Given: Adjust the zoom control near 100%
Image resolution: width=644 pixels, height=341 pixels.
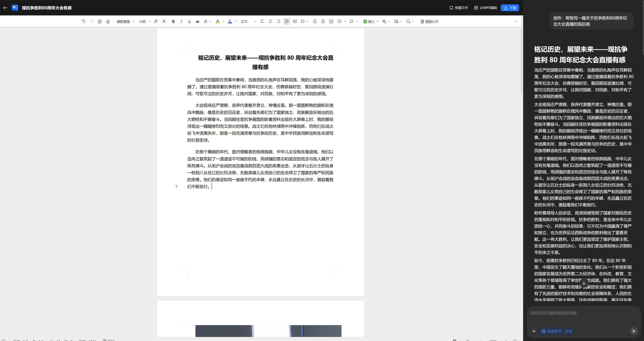Looking at the screenshot, I should pos(493,340).
